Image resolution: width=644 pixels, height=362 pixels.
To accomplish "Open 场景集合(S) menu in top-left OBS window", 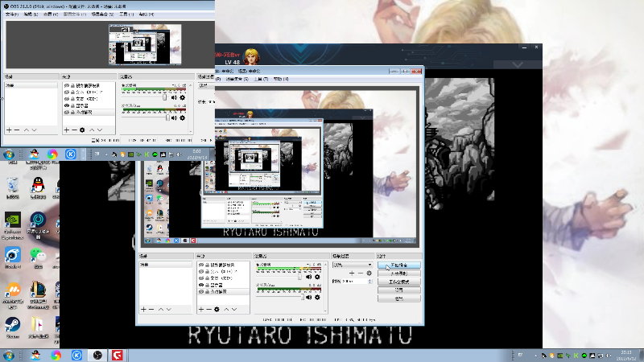I will coord(102,14).
